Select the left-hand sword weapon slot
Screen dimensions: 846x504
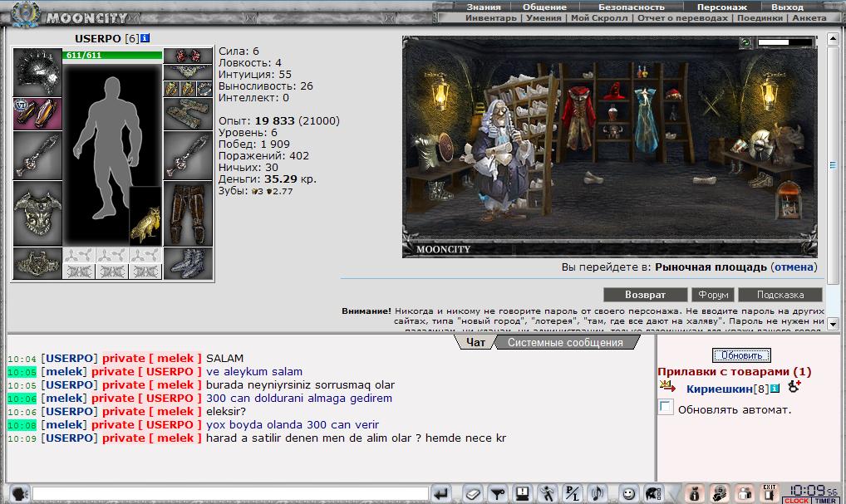point(37,155)
